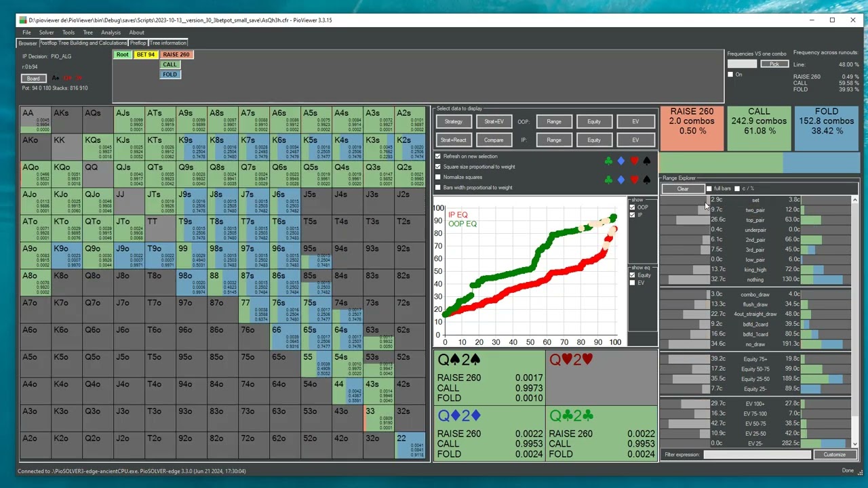Switch to the Tree information tab
The height and width of the screenshot is (488, 868).
(168, 43)
